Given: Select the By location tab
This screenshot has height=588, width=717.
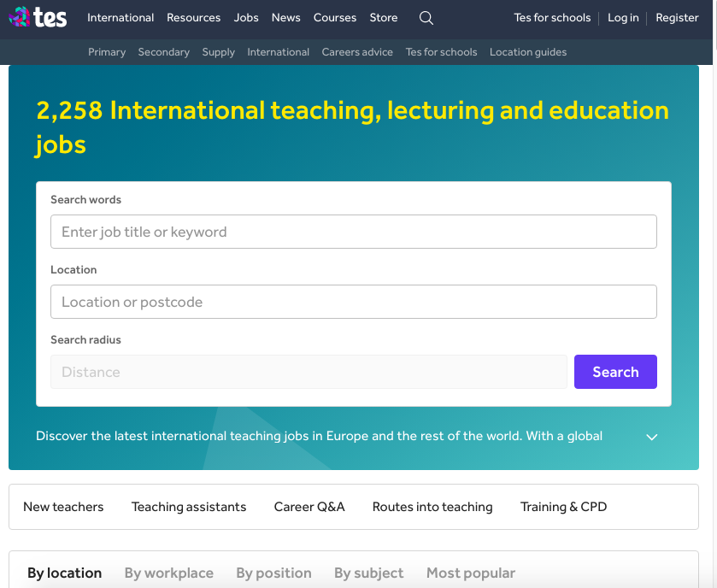Looking at the screenshot, I should (64, 573).
